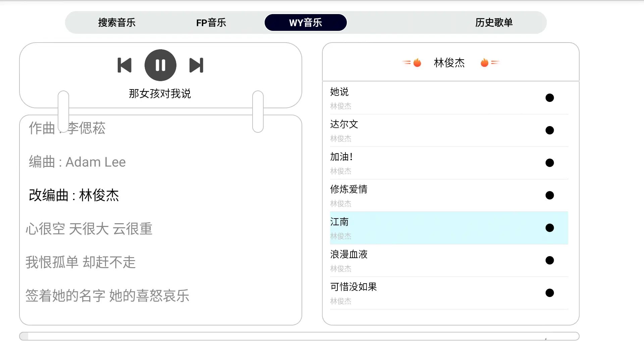
Task: Skip to the next track
Action: tap(196, 65)
